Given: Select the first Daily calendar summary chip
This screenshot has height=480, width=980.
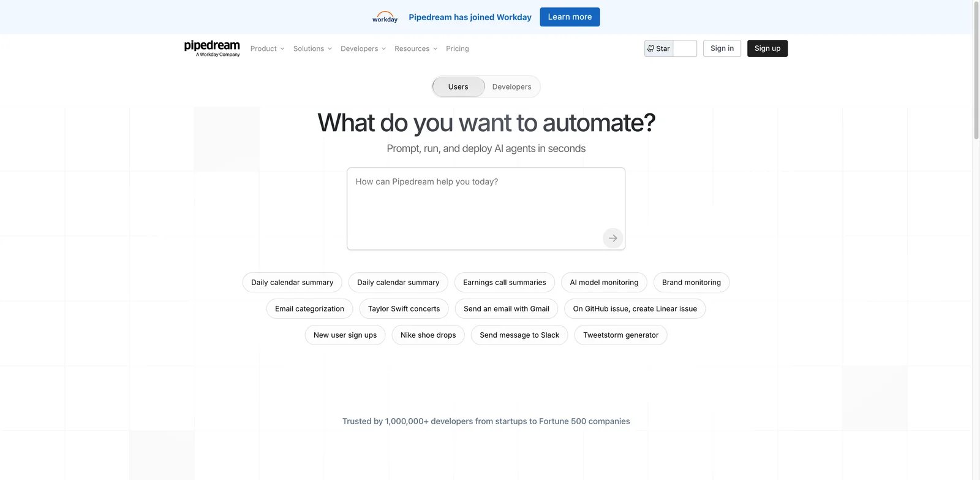Looking at the screenshot, I should (x=292, y=283).
